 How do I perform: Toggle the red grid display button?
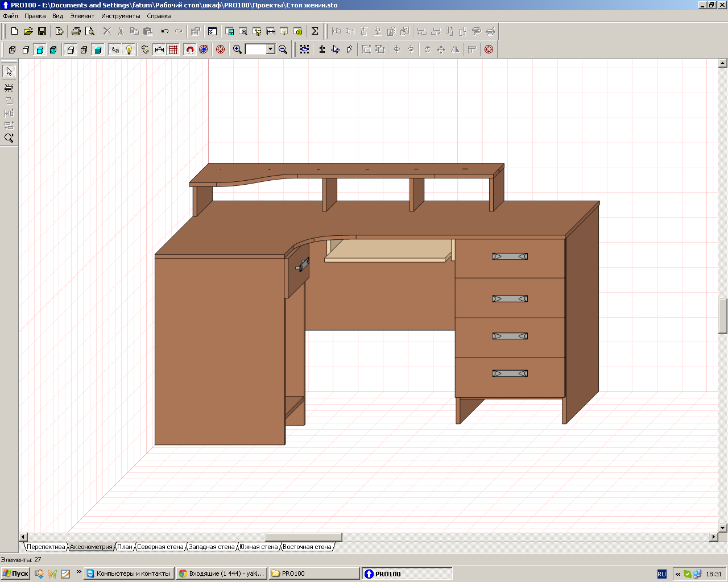tap(173, 49)
